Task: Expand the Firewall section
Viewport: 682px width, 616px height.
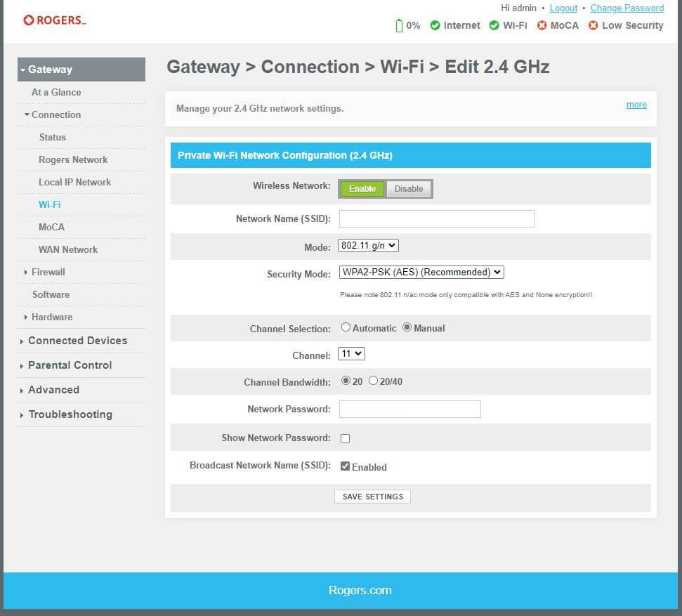Action: tap(48, 272)
